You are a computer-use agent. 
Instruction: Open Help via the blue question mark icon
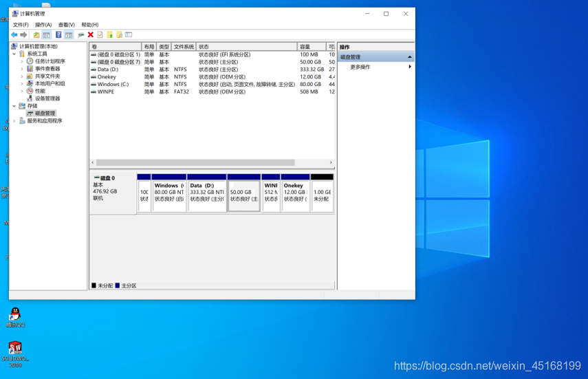[x=58, y=35]
